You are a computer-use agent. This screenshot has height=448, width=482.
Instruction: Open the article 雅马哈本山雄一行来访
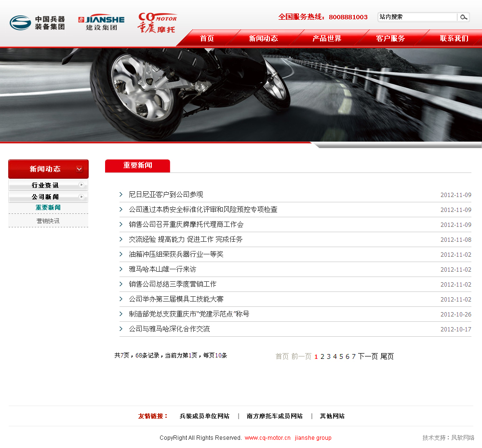pyautogui.click(x=162, y=269)
